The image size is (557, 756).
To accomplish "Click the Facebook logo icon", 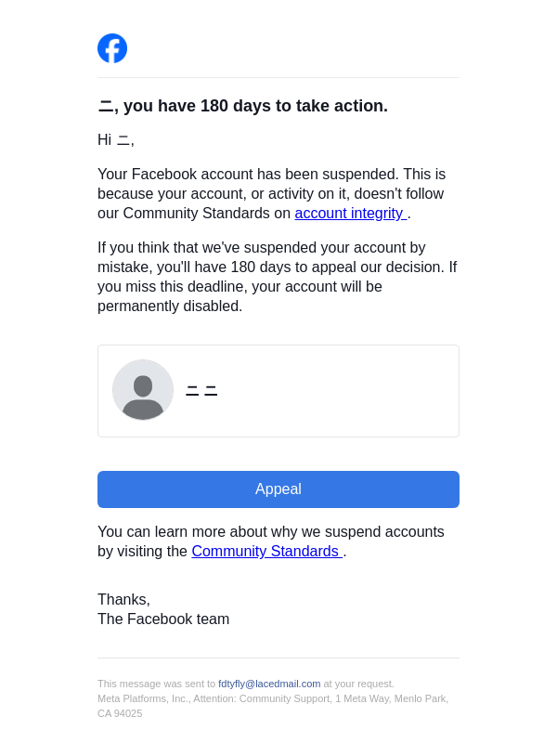I will coord(112,48).
